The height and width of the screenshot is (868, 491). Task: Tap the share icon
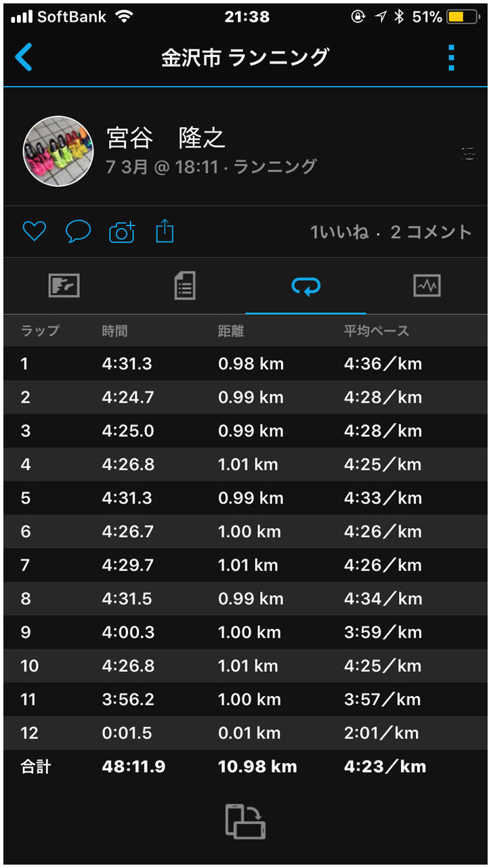point(165,232)
